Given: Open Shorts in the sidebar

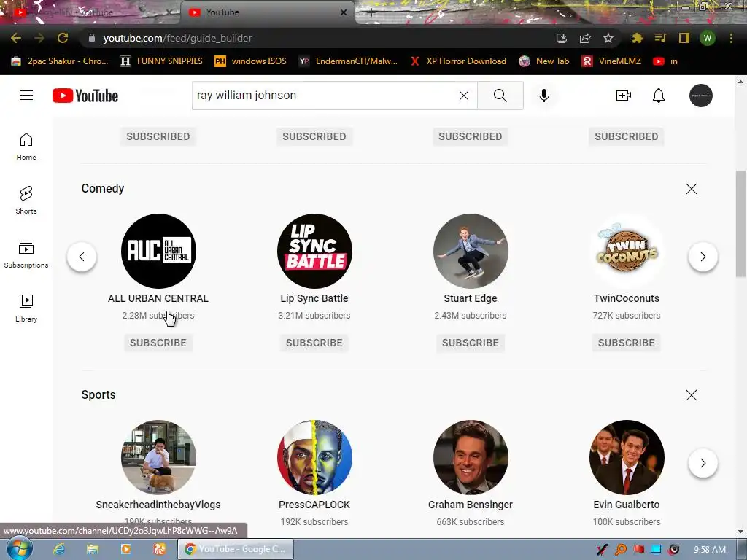Looking at the screenshot, I should point(26,200).
